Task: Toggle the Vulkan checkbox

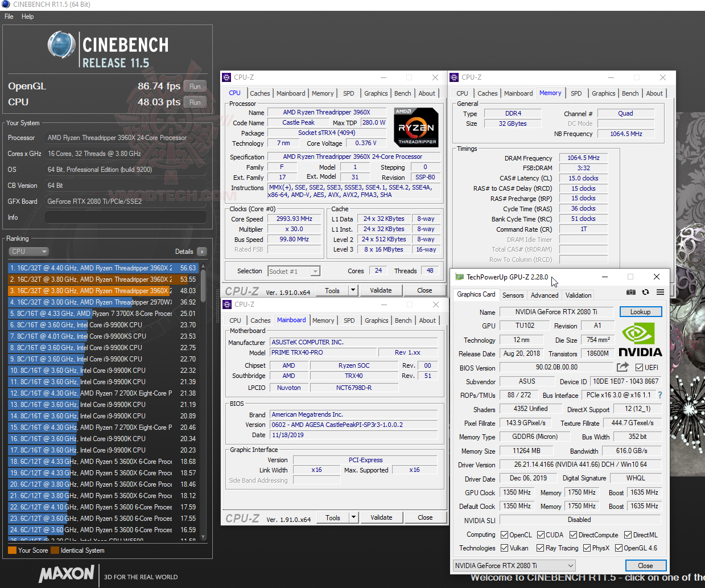Action: pos(504,548)
